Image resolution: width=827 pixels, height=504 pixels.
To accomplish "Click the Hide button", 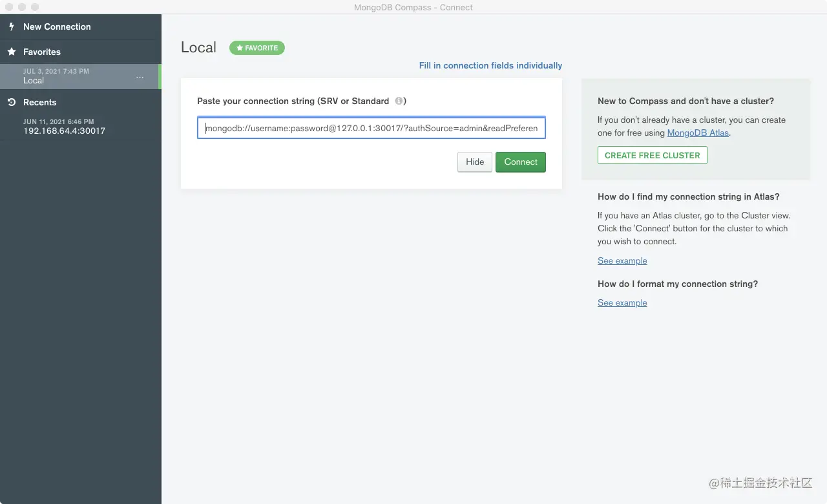I will click(x=475, y=162).
